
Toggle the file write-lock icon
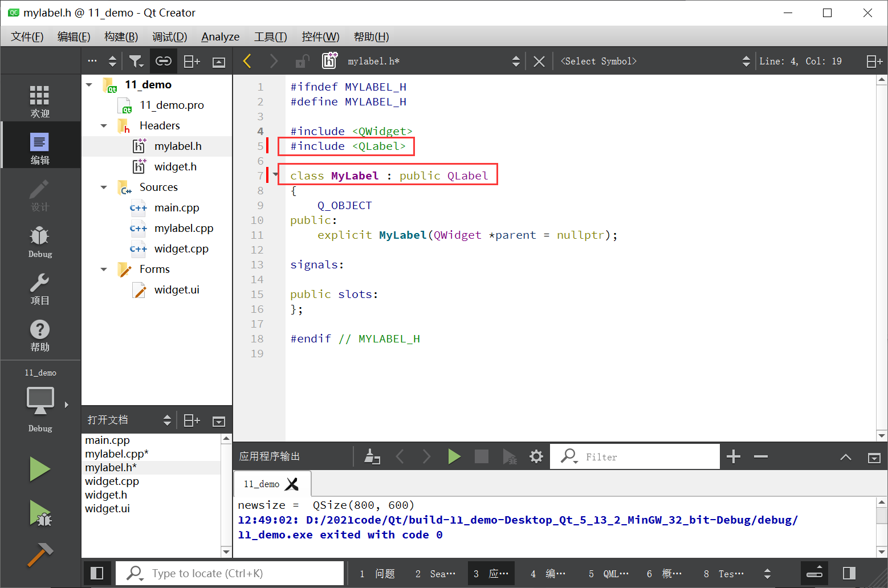(302, 61)
